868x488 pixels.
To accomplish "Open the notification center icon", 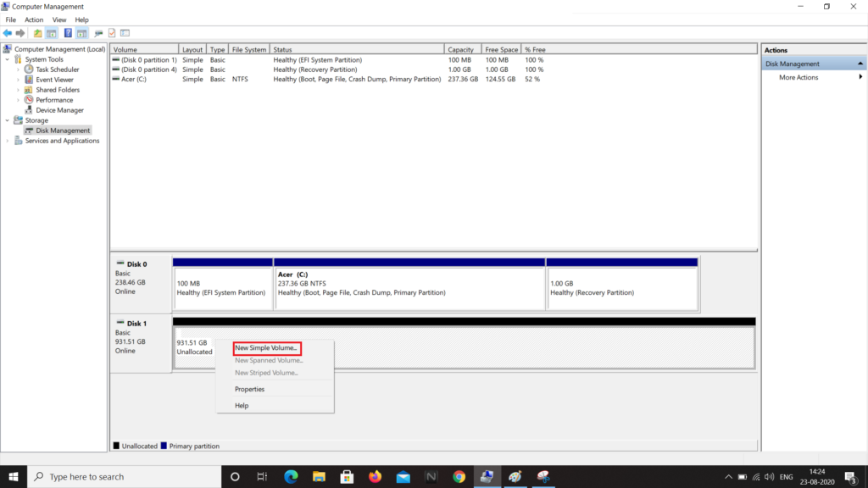I will [851, 476].
